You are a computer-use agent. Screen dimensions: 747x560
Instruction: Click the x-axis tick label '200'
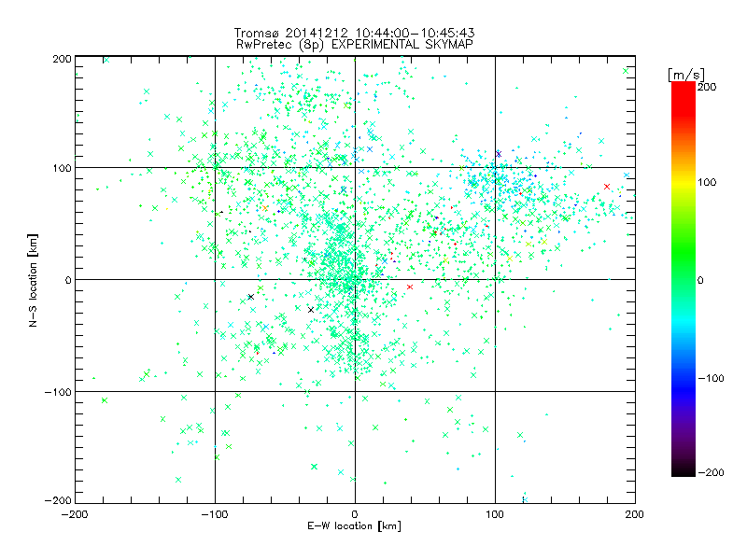tap(635, 514)
